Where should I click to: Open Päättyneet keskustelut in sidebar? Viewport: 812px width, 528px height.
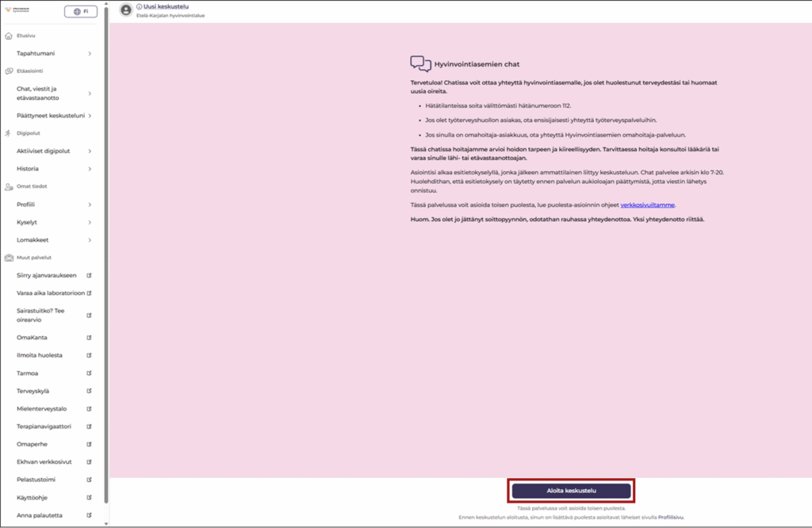[51, 116]
